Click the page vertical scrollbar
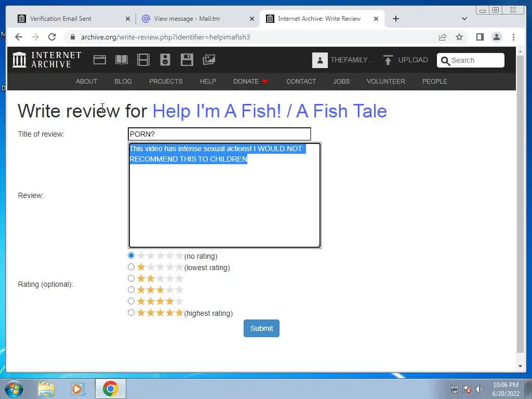This screenshot has height=399, width=532. (x=520, y=204)
